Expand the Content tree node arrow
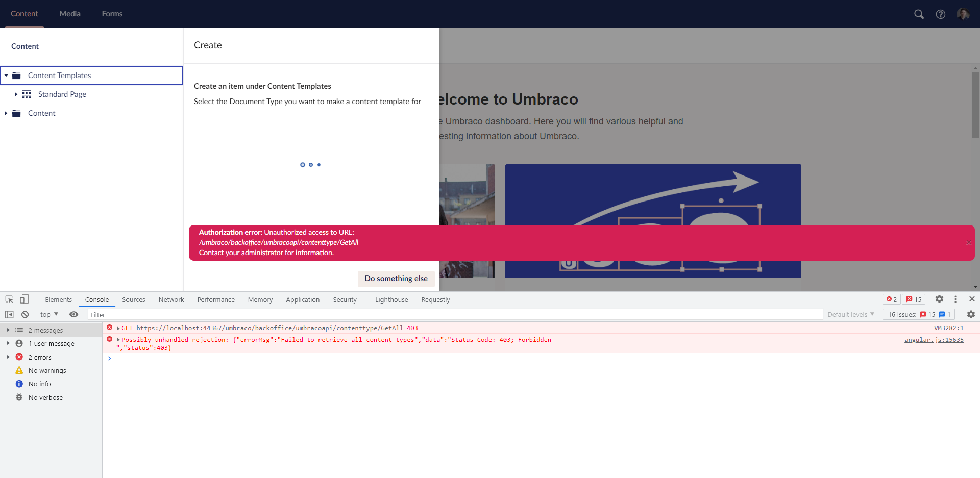The width and height of the screenshot is (980, 478). point(6,113)
